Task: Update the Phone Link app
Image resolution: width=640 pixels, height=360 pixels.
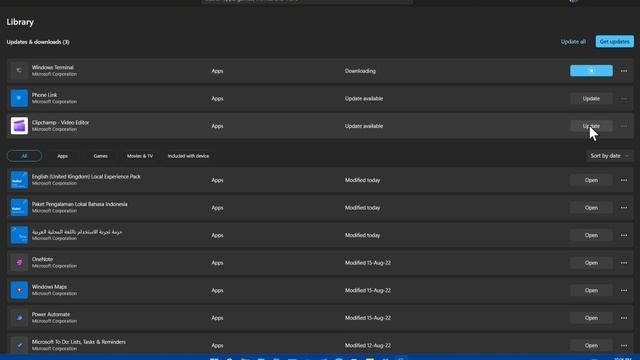Action: tap(591, 98)
